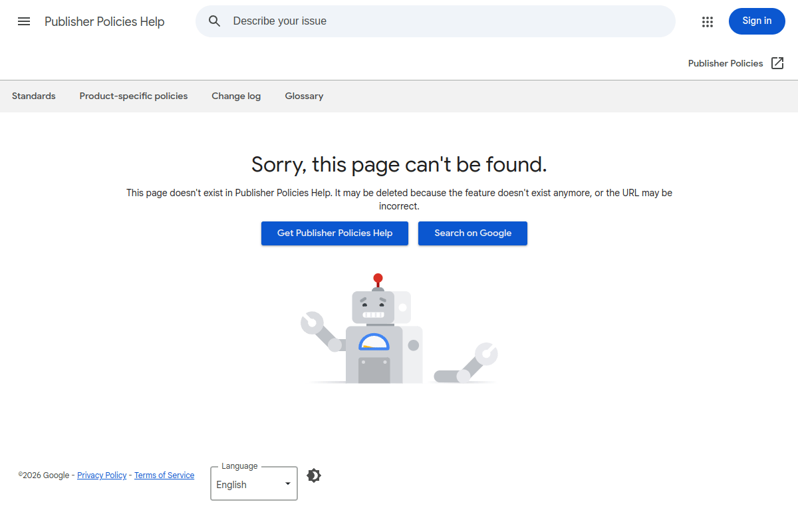The width and height of the screenshot is (798, 532).
Task: Open the main navigation hamburger menu
Action: (x=24, y=21)
